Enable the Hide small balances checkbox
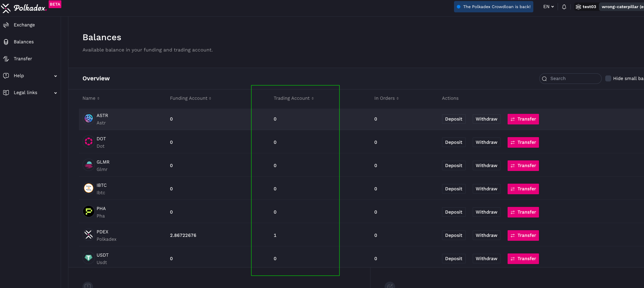 pos(608,78)
